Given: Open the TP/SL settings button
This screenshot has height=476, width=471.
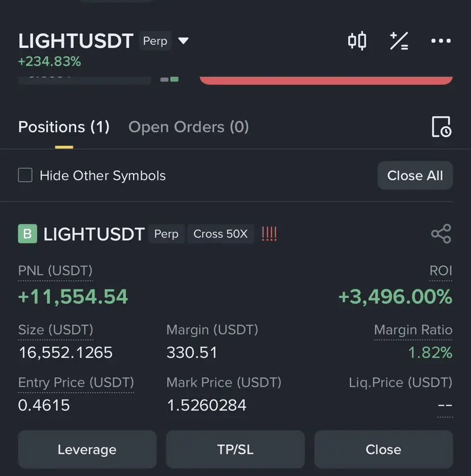Looking at the screenshot, I should click(235, 450).
